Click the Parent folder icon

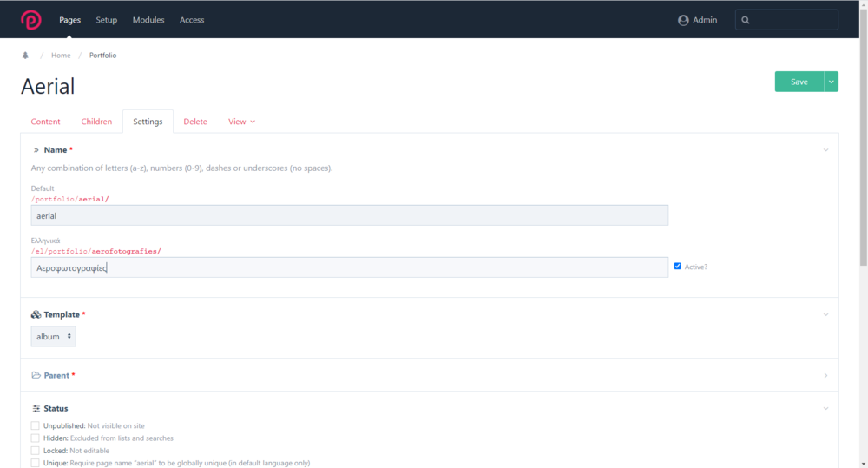coord(36,375)
